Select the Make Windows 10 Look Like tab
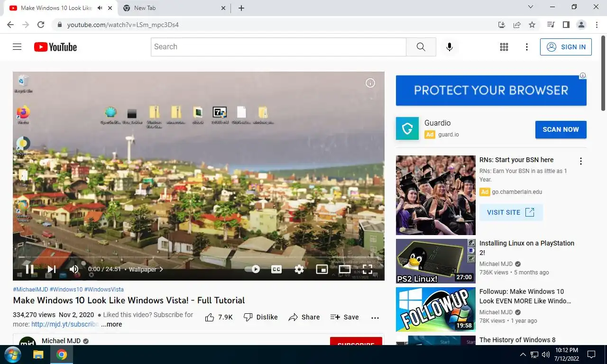 pos(56,8)
